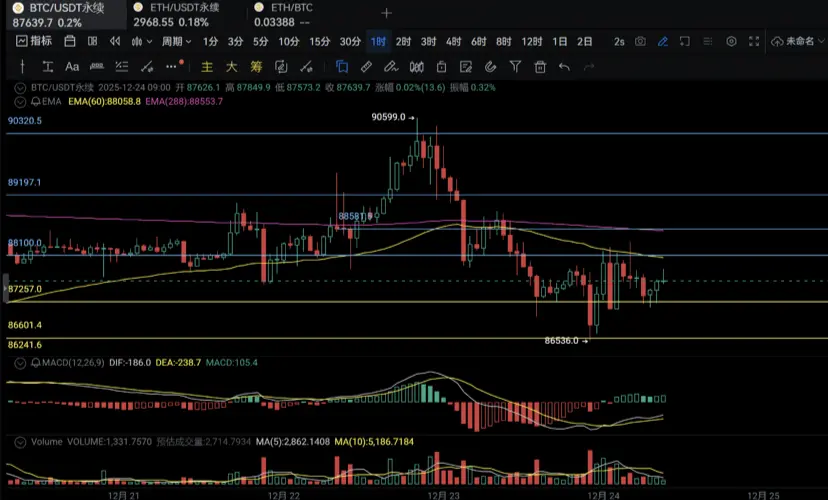Screen dimensions: 828x500
Task: Click the 2s refresh interval button
Action: coord(619,41)
